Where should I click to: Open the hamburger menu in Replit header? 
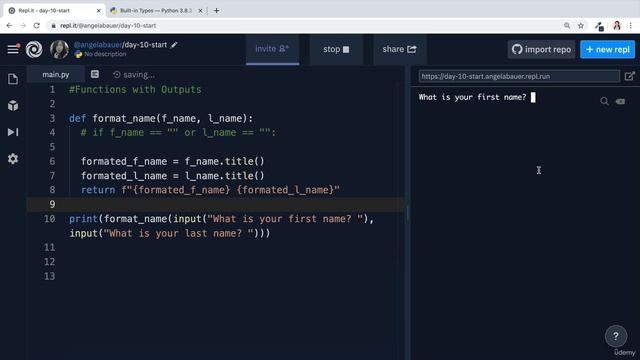(13, 49)
